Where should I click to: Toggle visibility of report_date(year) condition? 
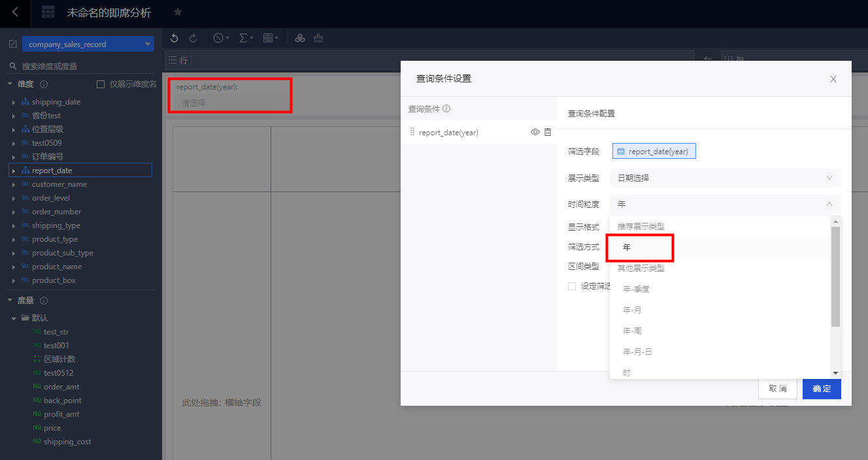(x=535, y=133)
